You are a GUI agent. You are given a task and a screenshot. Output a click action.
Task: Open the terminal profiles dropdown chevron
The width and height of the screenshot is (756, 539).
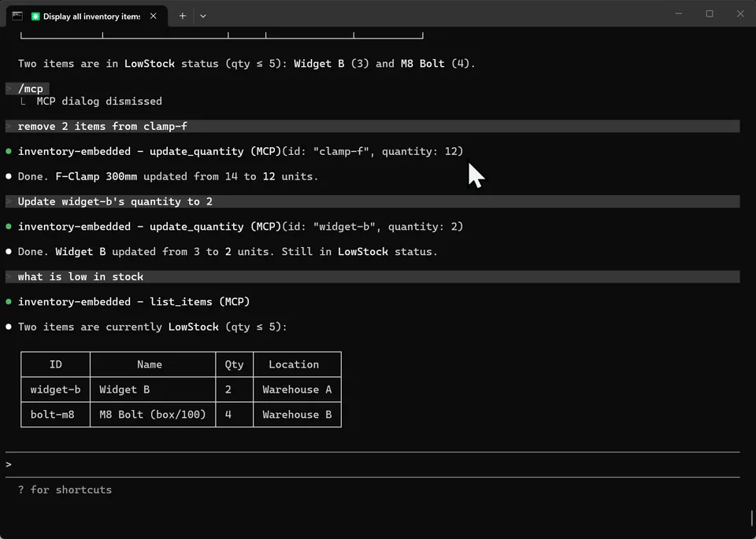coord(203,16)
